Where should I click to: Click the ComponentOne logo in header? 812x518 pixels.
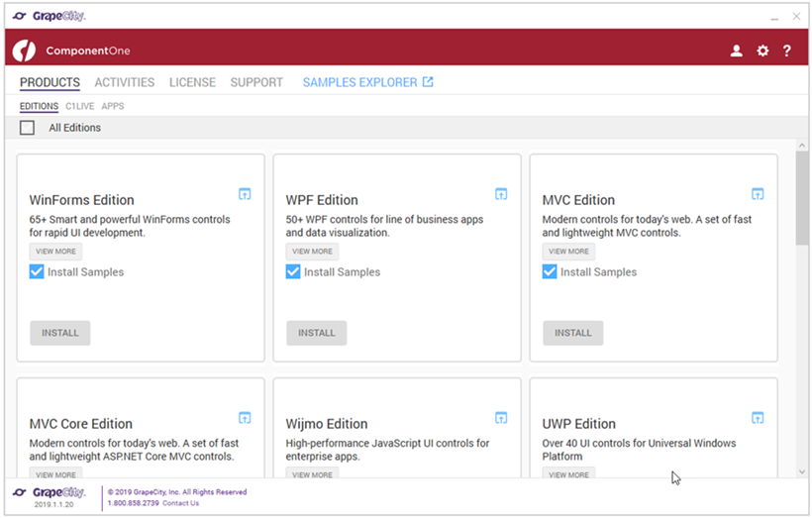24,51
